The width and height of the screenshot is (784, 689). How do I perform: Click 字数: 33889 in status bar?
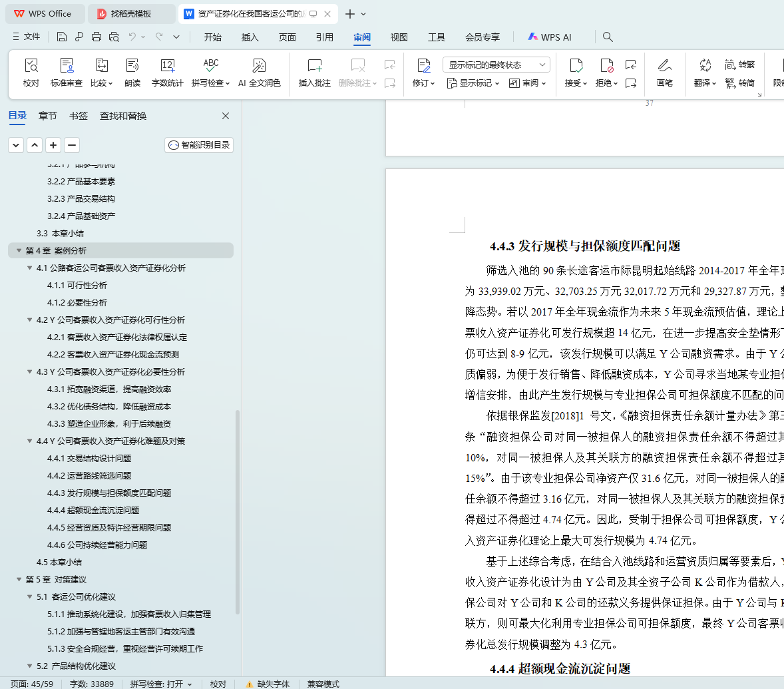[91, 684]
